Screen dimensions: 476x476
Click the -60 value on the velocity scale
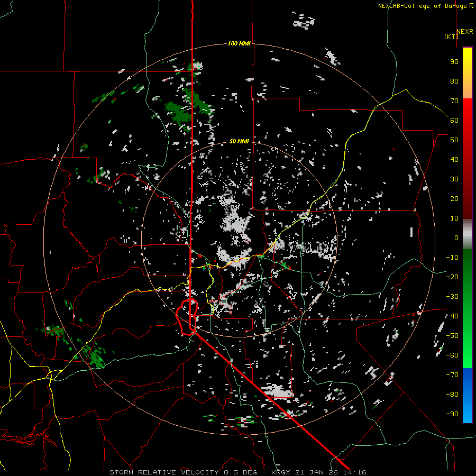452,355
